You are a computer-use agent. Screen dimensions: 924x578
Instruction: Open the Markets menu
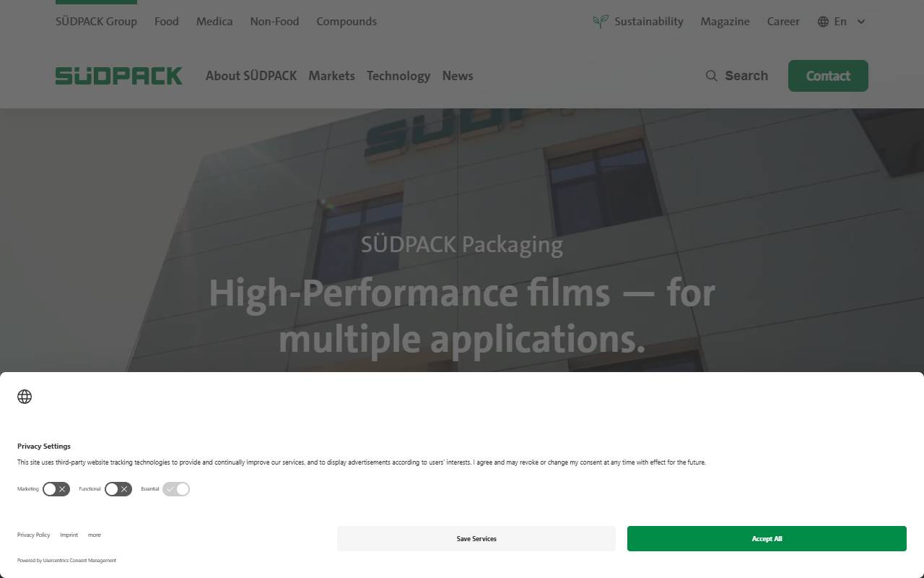pos(332,76)
